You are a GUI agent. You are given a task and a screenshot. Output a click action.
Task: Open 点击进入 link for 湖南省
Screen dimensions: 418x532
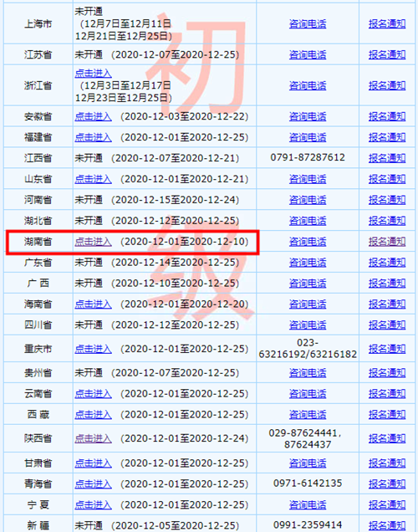point(94,242)
